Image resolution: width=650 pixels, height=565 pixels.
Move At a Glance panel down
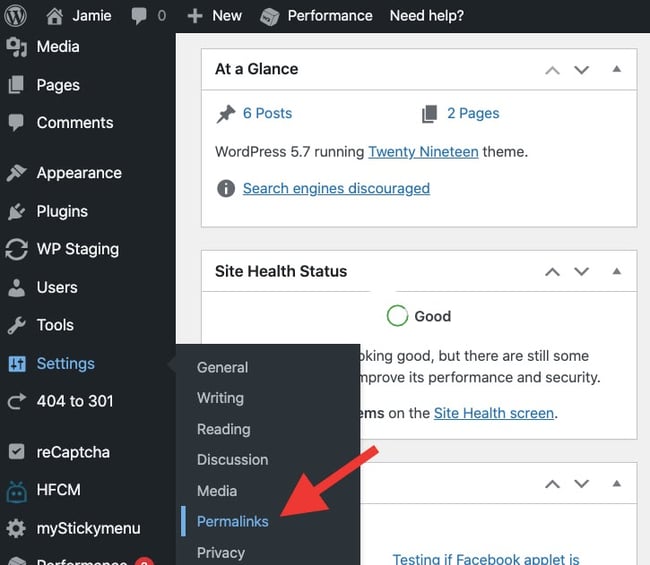tap(582, 70)
